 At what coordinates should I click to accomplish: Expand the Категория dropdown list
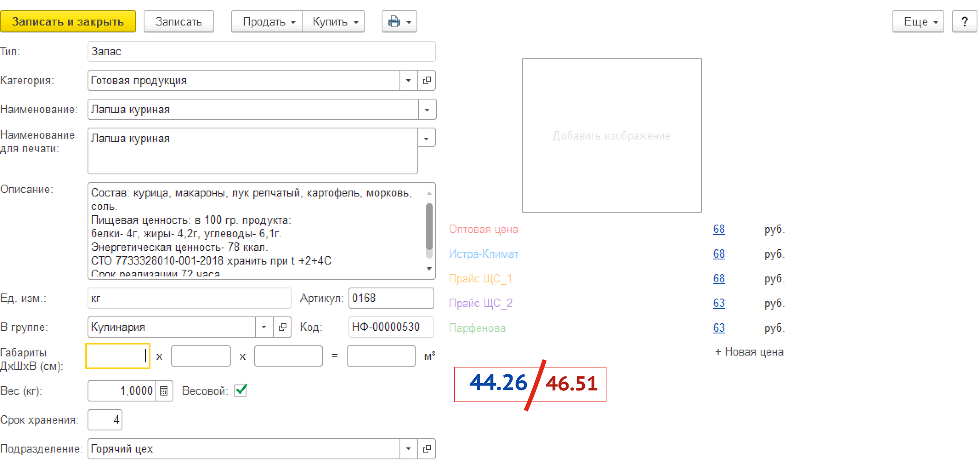(x=408, y=80)
